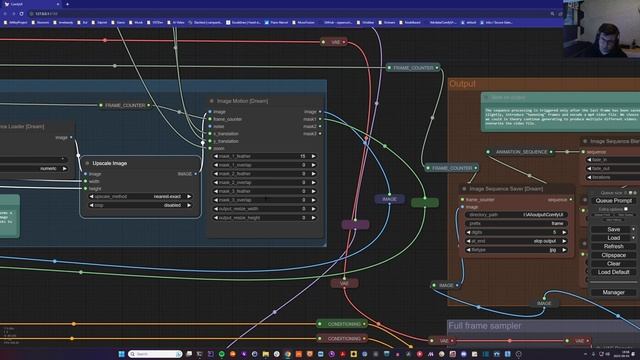The width and height of the screenshot is (640, 360).
Task: Click the digits value slider in Sequence Saver
Action: 516,232
